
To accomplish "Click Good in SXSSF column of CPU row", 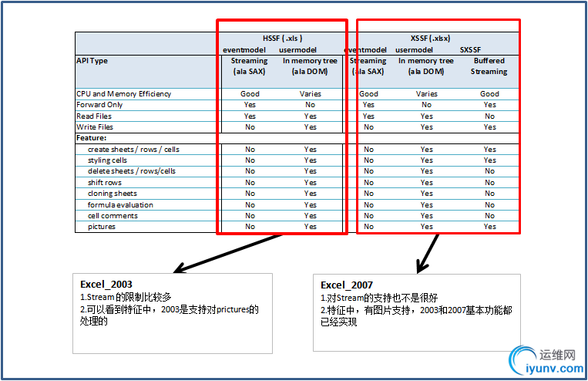I will tap(490, 94).
